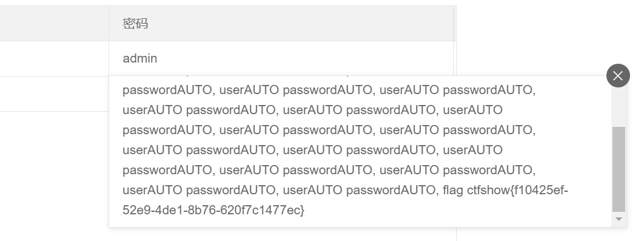Click the ctfshow{f10425ef- flag text
644x241 pixels.
tap(517, 190)
